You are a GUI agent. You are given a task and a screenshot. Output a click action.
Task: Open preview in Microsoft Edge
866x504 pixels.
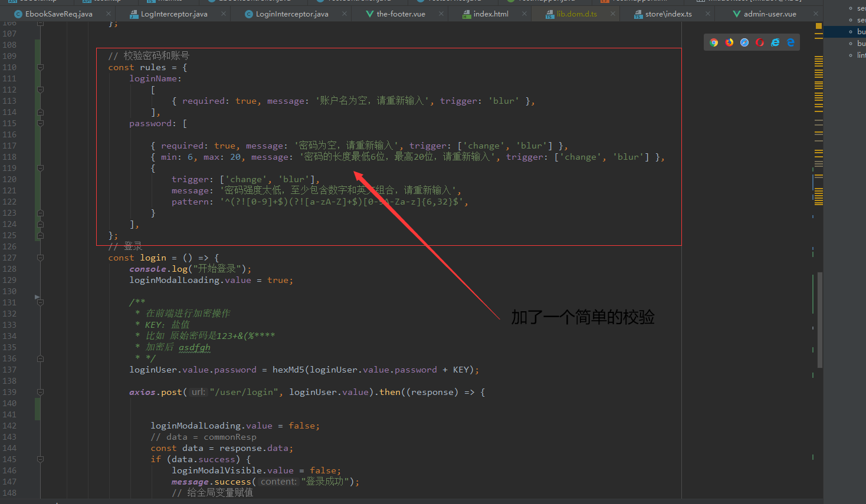790,42
